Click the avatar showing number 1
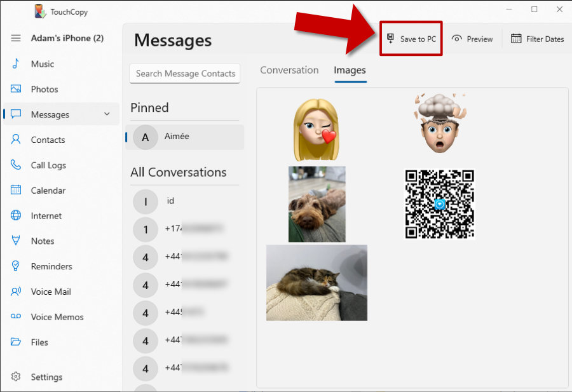The height and width of the screenshot is (392, 572). coord(145,230)
